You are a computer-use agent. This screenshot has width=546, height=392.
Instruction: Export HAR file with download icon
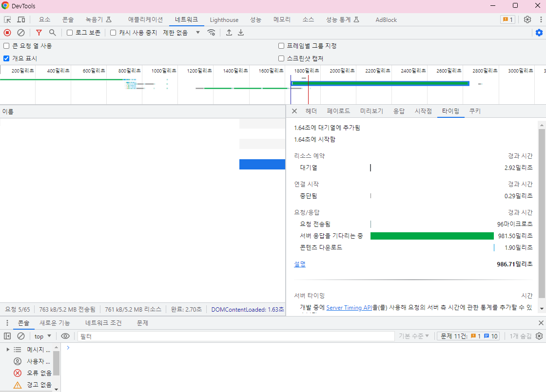tap(241, 33)
